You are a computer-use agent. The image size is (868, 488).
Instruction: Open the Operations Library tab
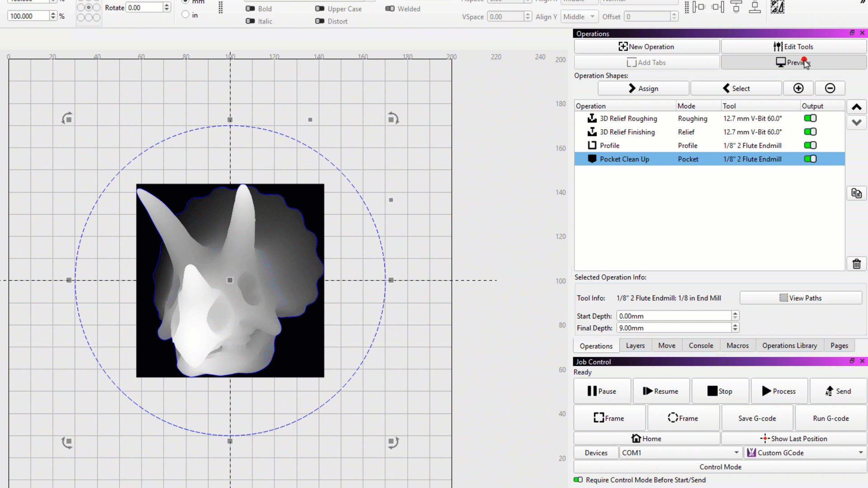pos(789,346)
